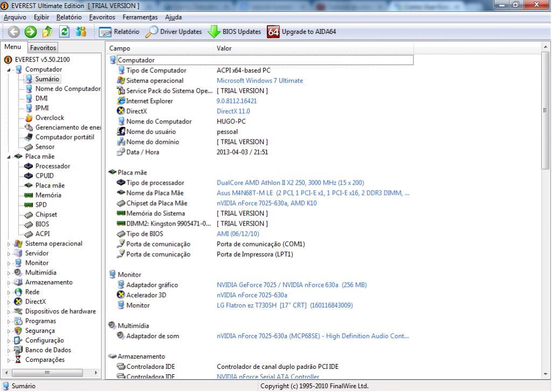Open the AMI (06/12/10) BIOS link
The image size is (552, 392).
click(x=238, y=234)
